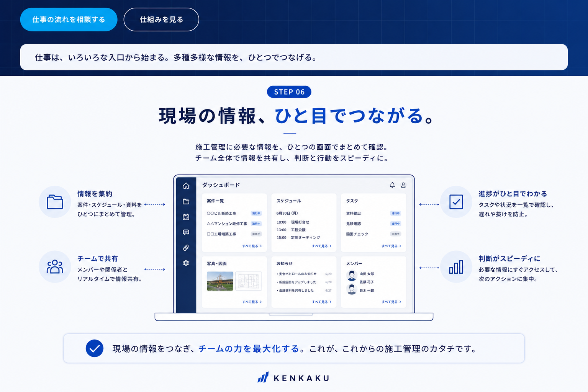Screen dimensions: 588x392
Task: Open the chat message icon in sidebar
Action: (186, 232)
